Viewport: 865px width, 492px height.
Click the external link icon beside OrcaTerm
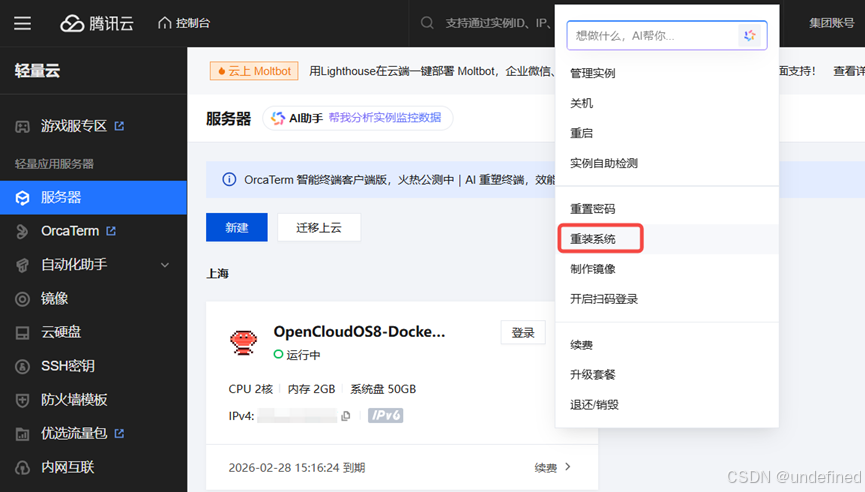[111, 231]
